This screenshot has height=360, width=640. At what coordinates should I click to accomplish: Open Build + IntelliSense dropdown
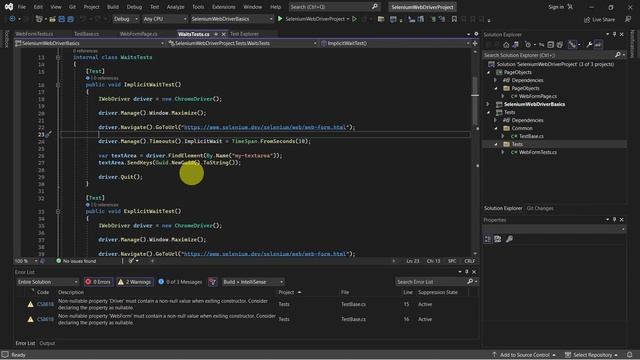[x=253, y=282]
